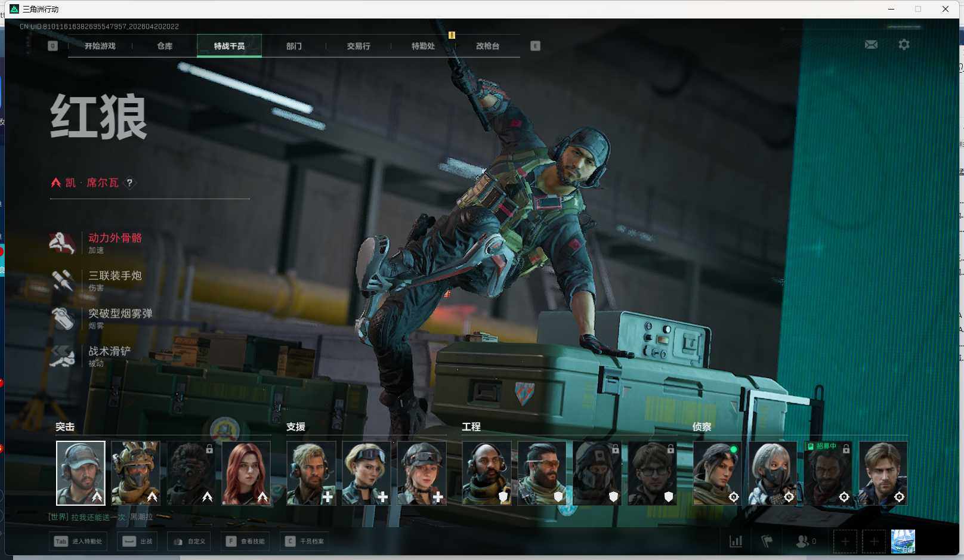
Task: Select the locked dark-masked assault operator
Action: [x=191, y=473]
